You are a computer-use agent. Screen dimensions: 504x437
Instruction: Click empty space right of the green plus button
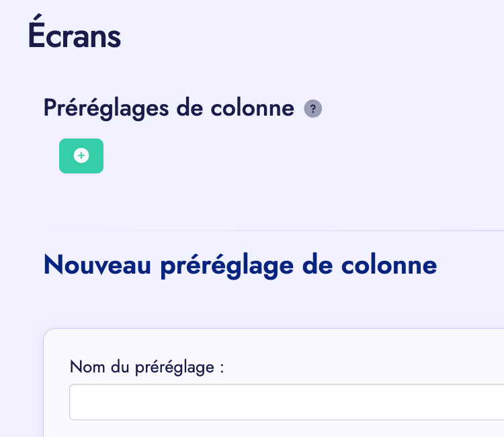[269, 156]
